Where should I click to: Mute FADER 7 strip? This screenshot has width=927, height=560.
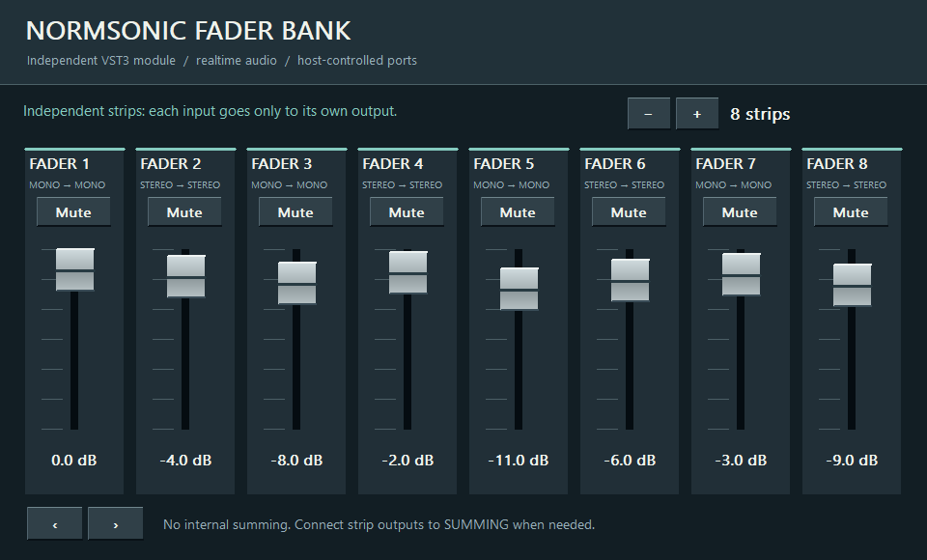(x=740, y=211)
